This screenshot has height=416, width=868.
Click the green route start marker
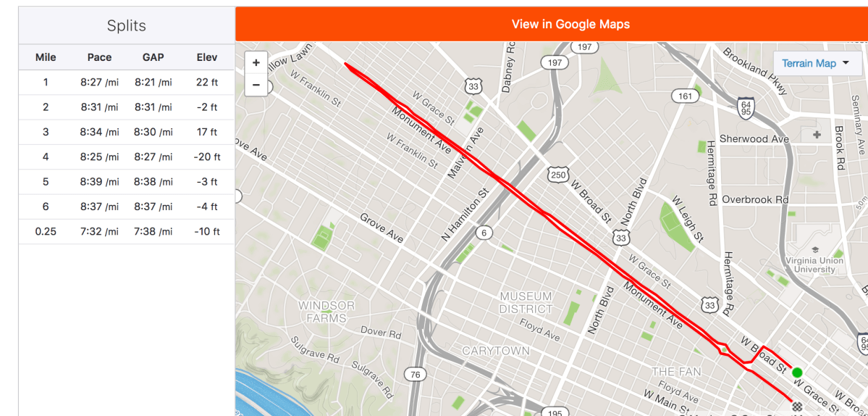[x=797, y=373]
